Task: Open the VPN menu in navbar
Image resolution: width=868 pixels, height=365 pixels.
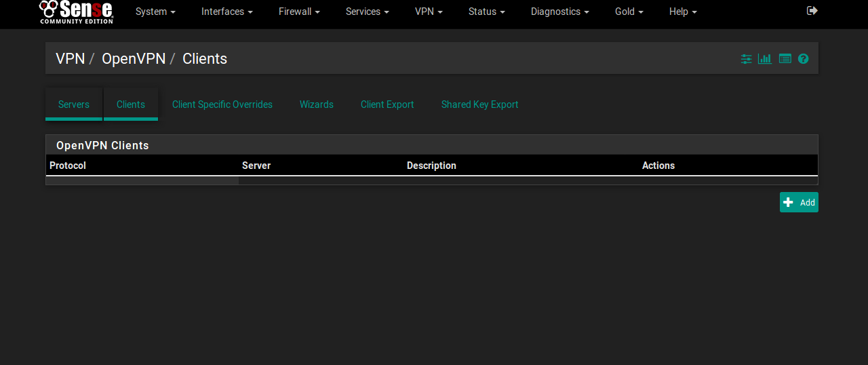Action: 429,12
